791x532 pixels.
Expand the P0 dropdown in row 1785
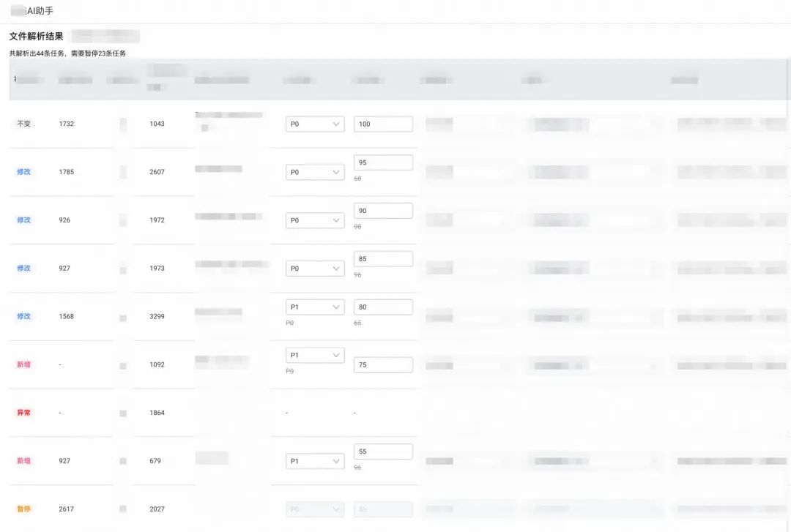click(x=315, y=173)
